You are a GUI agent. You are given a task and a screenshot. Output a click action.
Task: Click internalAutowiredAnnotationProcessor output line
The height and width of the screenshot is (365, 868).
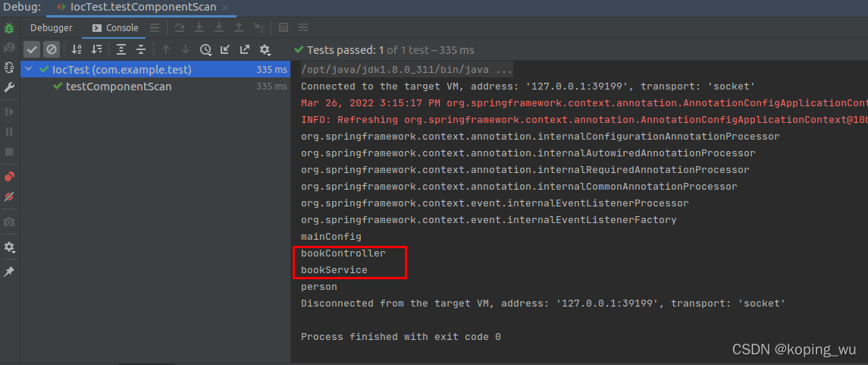[x=528, y=153]
